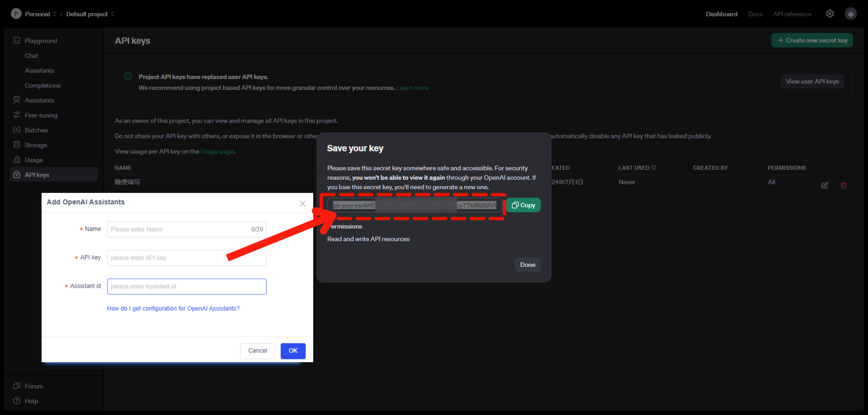The image size is (868, 415).
Task: Click the settings gear icon
Action: 830,14
